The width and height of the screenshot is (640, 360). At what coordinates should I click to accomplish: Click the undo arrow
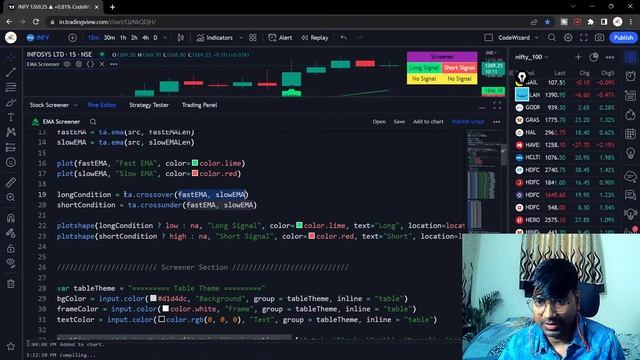click(x=344, y=38)
